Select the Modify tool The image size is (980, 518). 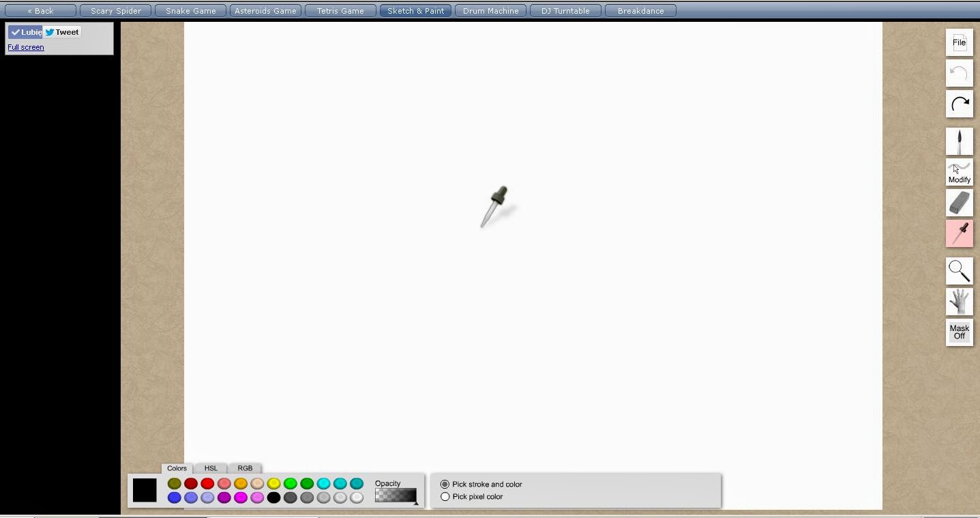[x=959, y=172]
